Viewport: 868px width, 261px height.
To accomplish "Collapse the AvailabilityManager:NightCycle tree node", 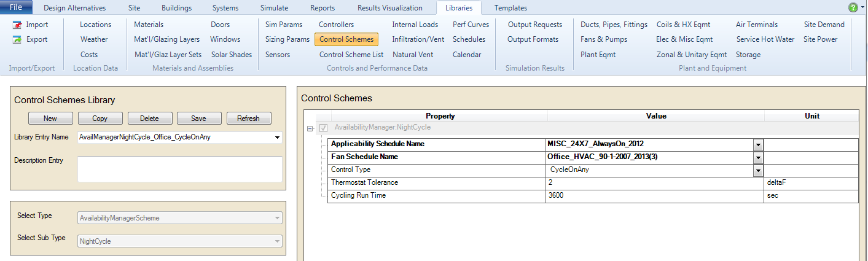I will [311, 128].
